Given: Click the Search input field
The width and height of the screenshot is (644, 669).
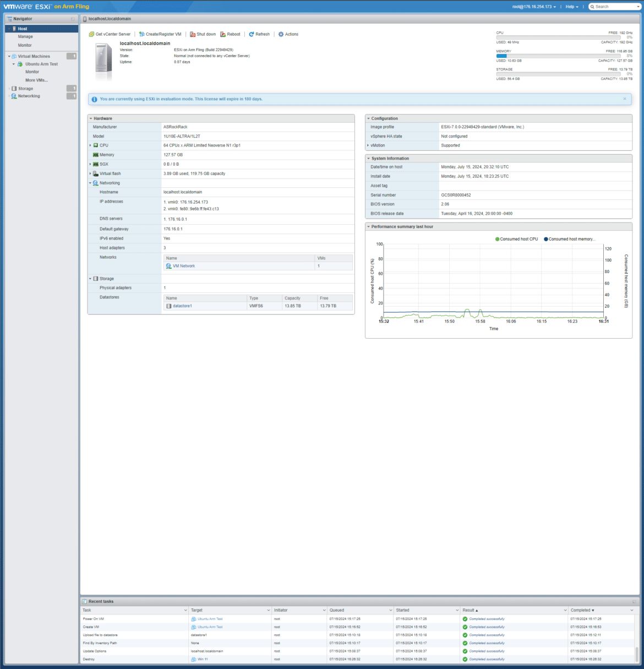Looking at the screenshot, I should point(615,7).
